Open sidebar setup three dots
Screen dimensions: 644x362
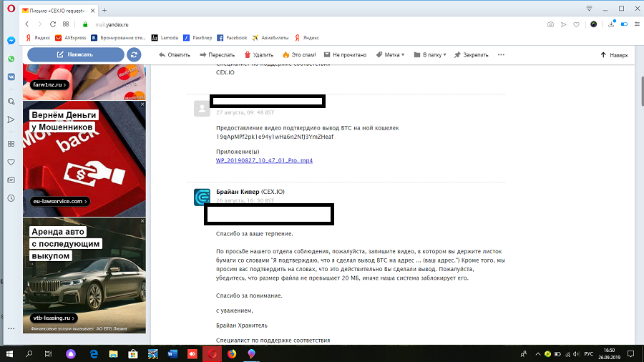click(x=11, y=328)
